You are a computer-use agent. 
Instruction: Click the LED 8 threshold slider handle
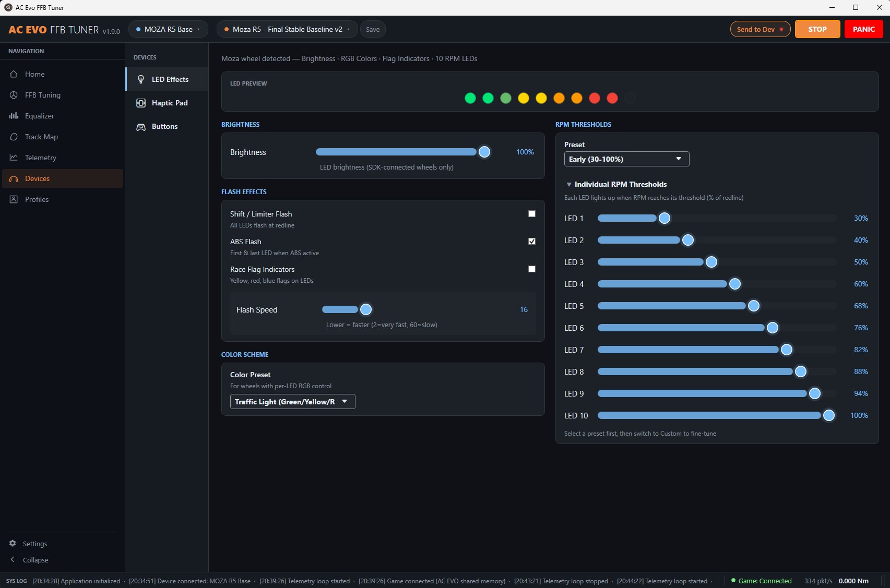801,371
